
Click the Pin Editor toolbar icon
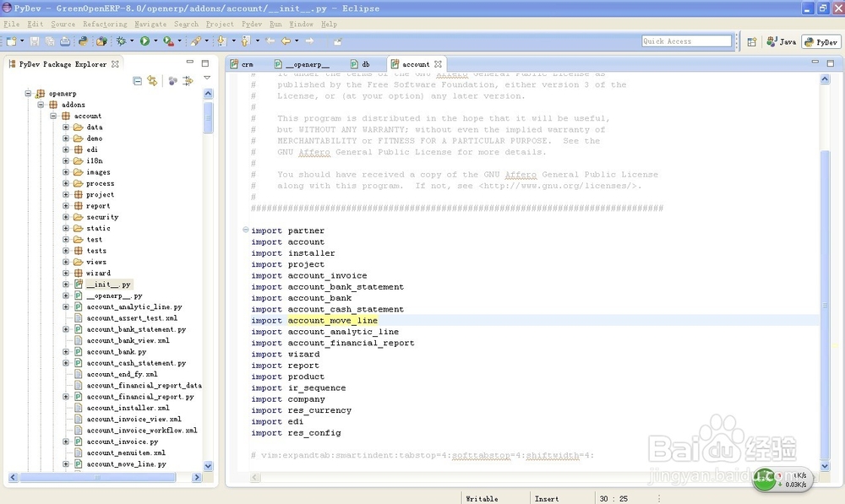point(338,41)
